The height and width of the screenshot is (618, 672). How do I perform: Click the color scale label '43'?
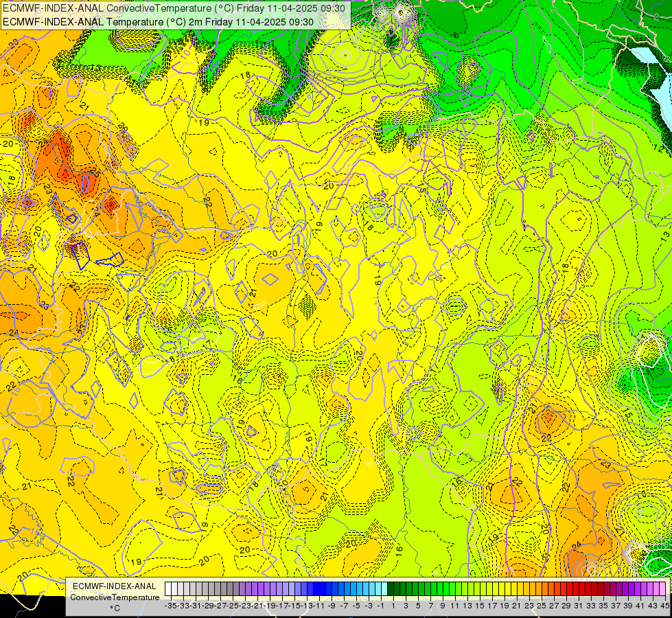coord(653,606)
